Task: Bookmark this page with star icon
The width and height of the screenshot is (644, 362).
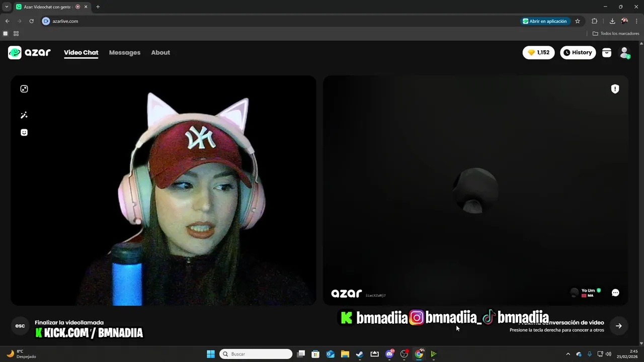Action: click(578, 21)
